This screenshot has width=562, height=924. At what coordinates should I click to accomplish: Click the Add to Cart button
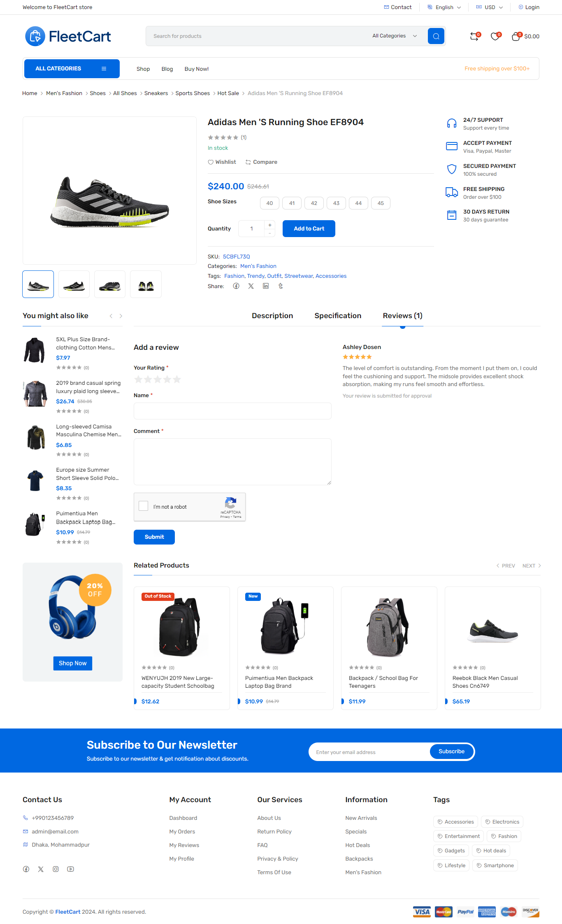click(x=309, y=229)
